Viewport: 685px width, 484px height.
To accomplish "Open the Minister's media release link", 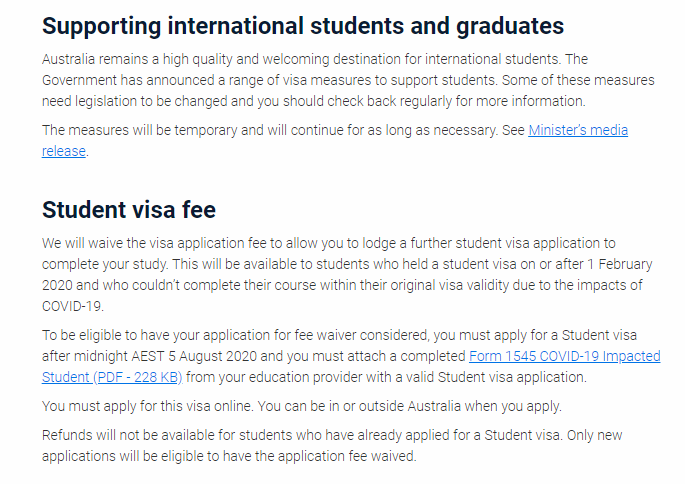I will (x=577, y=131).
